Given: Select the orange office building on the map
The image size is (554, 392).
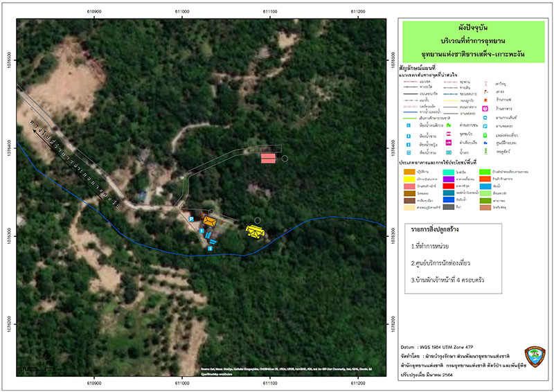Looking at the screenshot, I should pyautogui.click(x=210, y=222).
